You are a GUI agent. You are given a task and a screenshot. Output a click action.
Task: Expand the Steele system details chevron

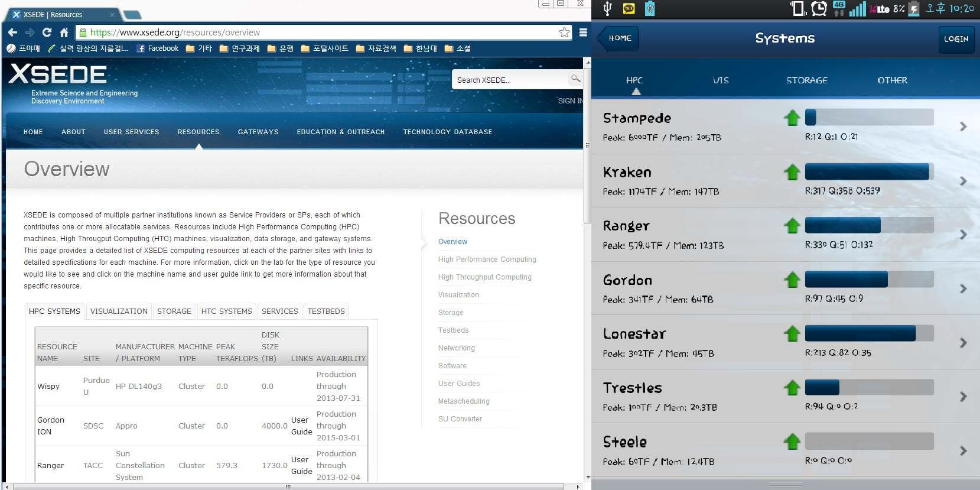(963, 450)
